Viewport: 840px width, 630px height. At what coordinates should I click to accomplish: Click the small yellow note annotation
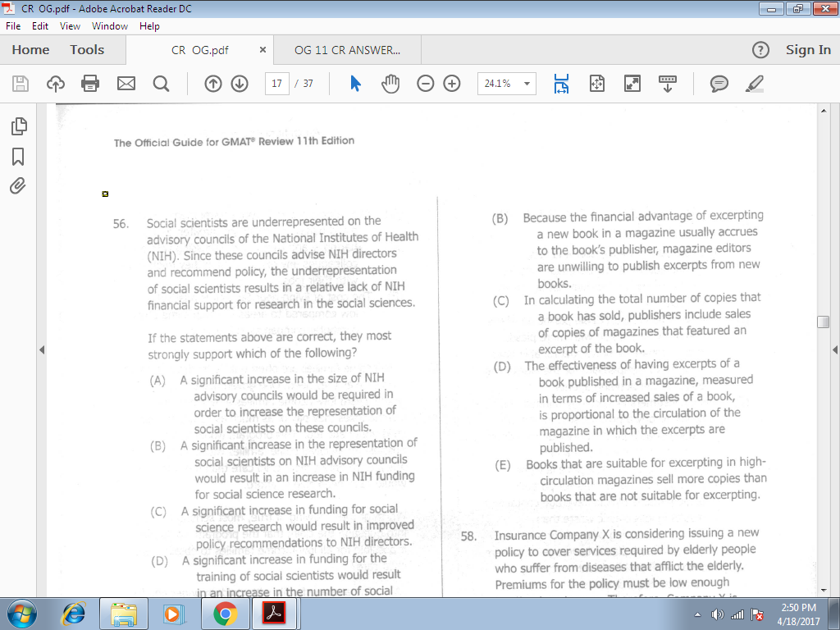105,194
